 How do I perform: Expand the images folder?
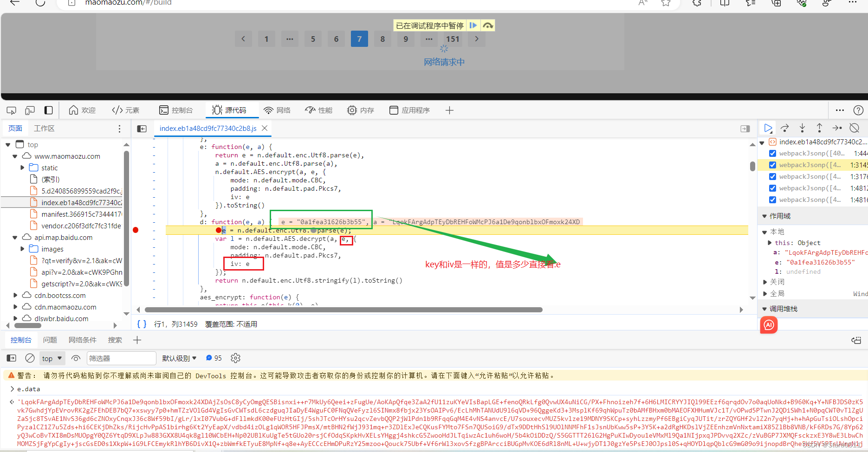coord(22,249)
